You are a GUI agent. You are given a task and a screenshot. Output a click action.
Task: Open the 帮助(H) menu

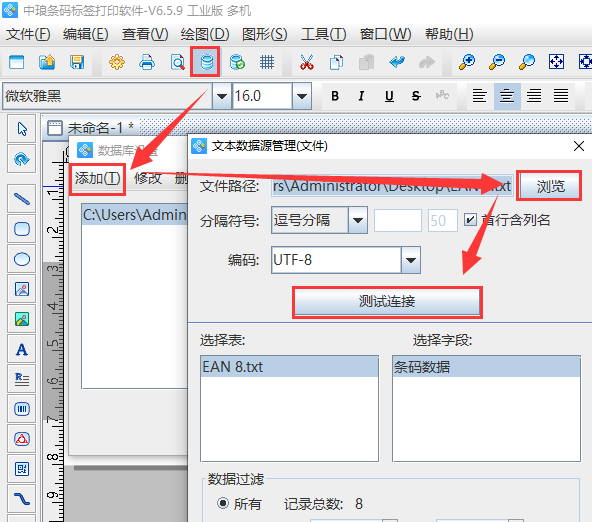[449, 34]
